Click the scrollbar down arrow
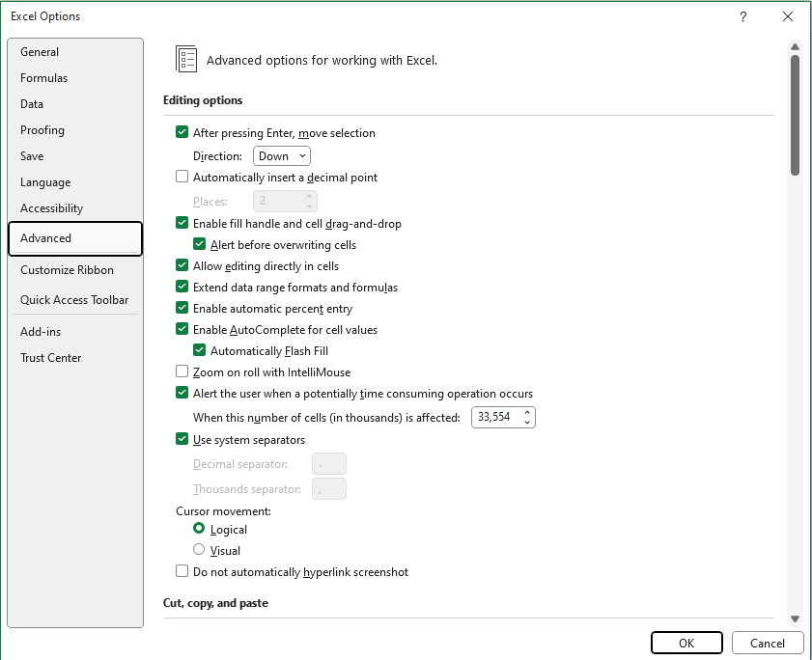This screenshot has width=812, height=660. pyautogui.click(x=795, y=619)
